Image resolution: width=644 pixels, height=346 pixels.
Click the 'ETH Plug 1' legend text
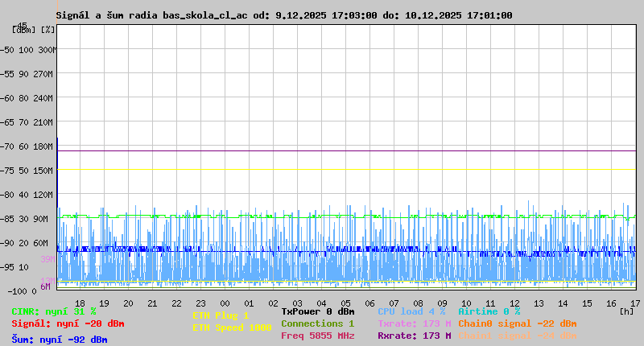click(x=221, y=315)
